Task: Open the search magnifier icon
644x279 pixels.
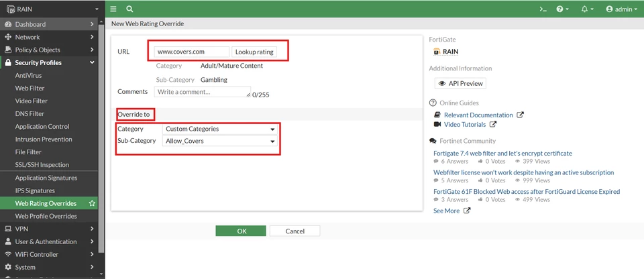Action: click(129, 9)
